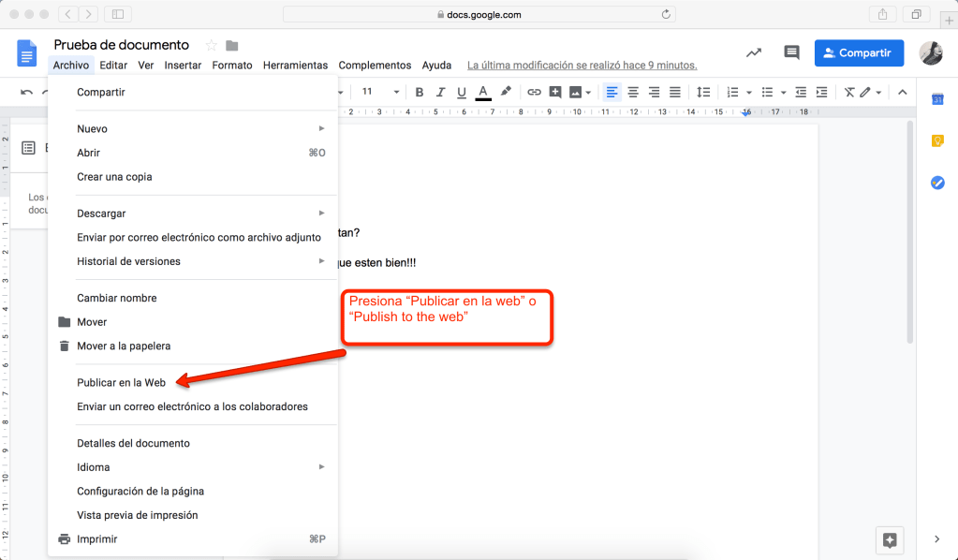The height and width of the screenshot is (560, 958).
Task: Toggle Bold formatting
Action: [420, 92]
